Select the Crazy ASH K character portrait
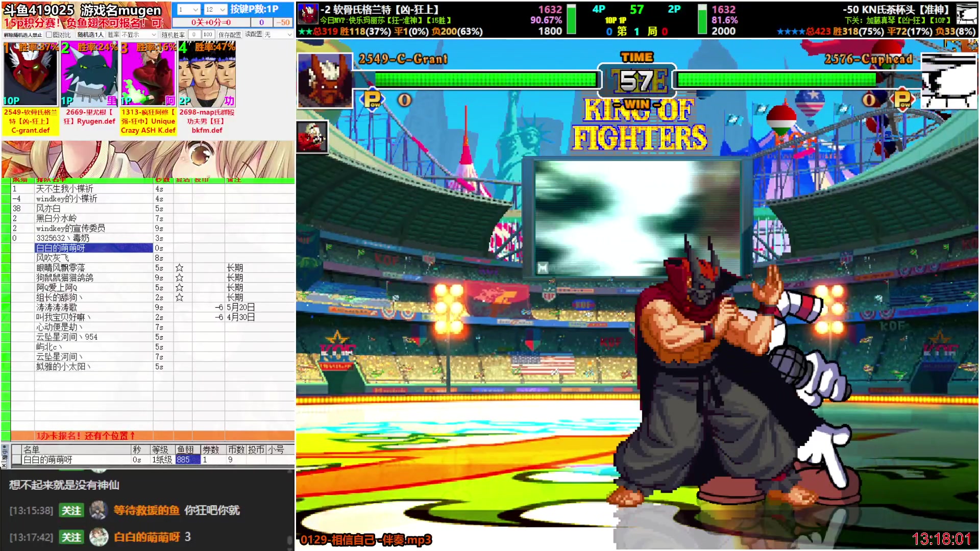Viewport: 980px width, 551px height. 148,74
